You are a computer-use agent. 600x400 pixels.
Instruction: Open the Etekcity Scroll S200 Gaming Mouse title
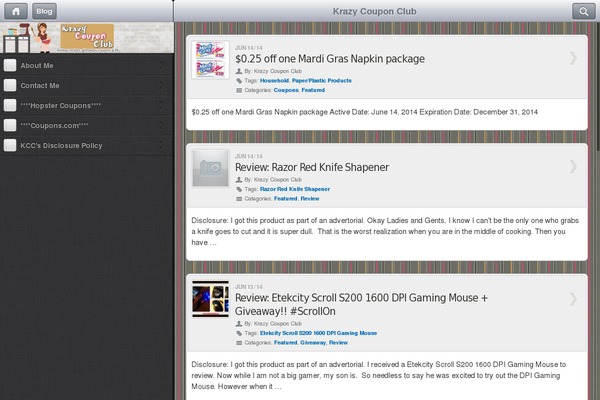pyautogui.click(x=361, y=304)
